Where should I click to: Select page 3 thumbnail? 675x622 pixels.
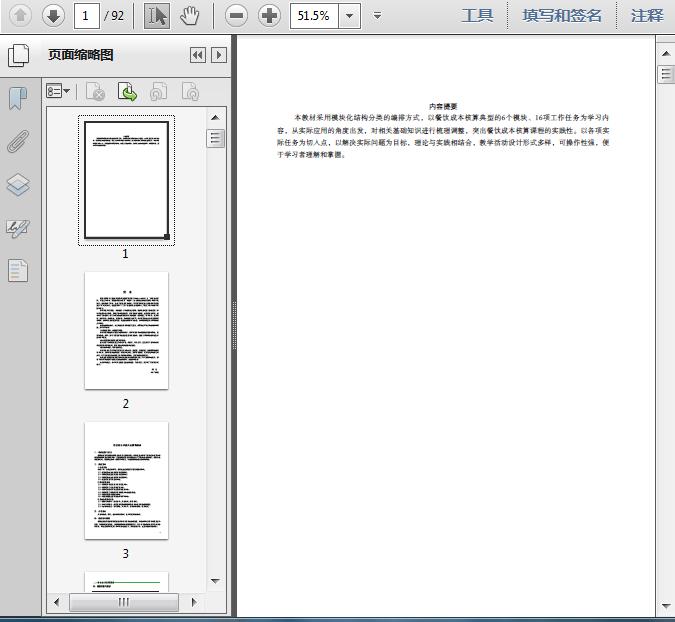point(126,480)
